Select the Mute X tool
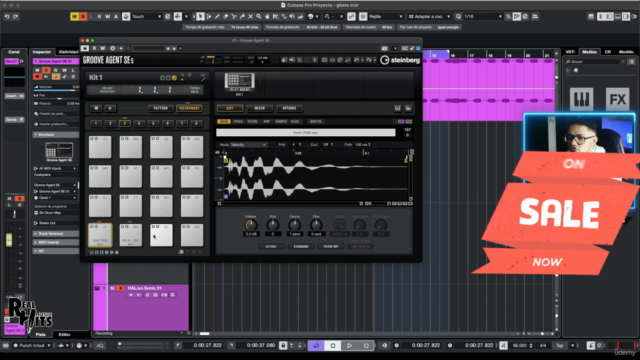The width and height of the screenshot is (640, 360). pyautogui.click(x=251, y=17)
